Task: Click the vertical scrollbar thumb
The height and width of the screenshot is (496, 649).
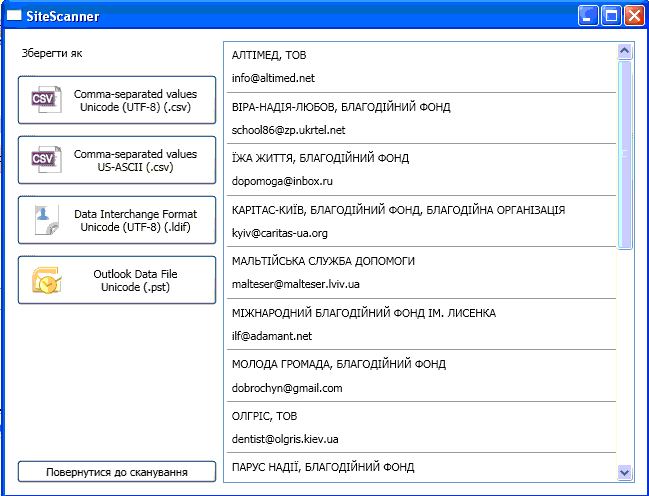Action: 625,155
